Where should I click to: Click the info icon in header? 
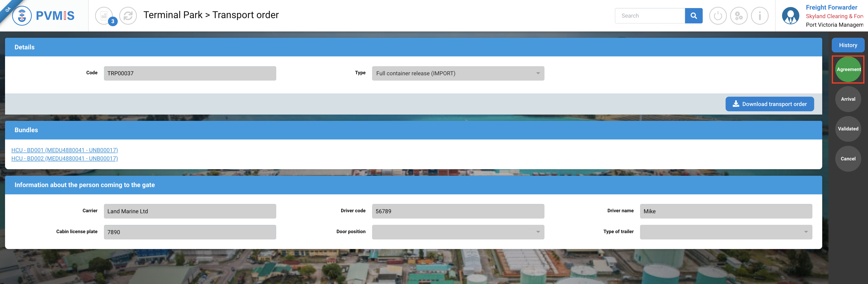760,16
